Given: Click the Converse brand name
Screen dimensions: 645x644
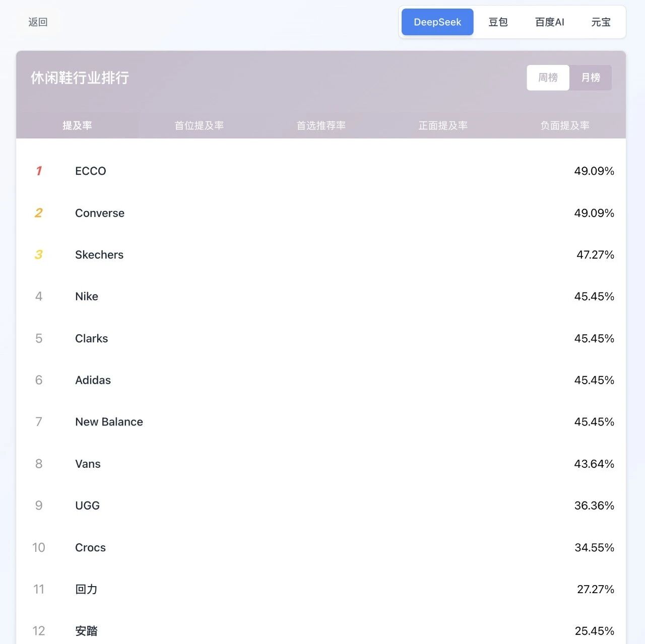Looking at the screenshot, I should tap(100, 213).
